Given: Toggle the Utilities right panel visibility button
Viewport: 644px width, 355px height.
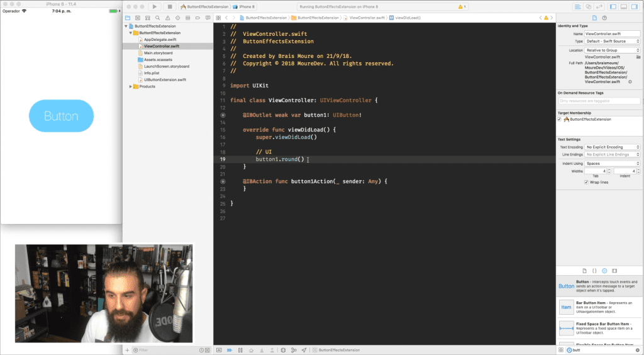Looking at the screenshot, I should 634,6.
